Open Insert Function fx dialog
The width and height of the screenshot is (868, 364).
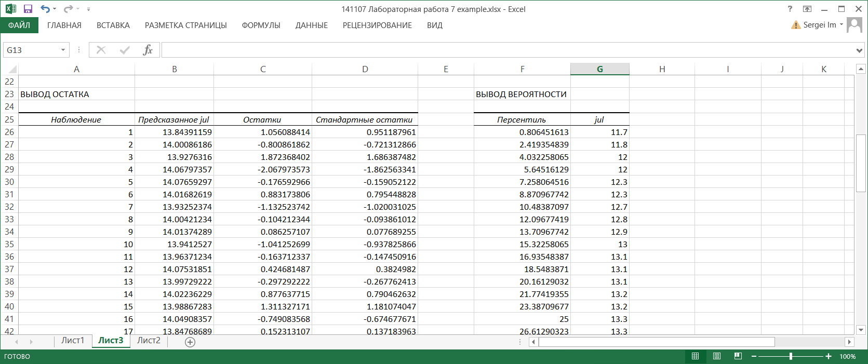click(148, 50)
